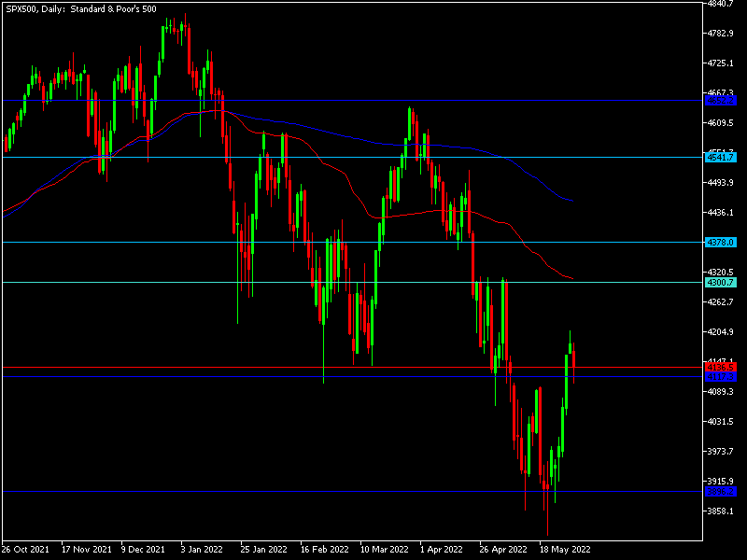Click the 4436.1 price axis label
Screen dimensions: 747x560
pyautogui.click(x=720, y=213)
